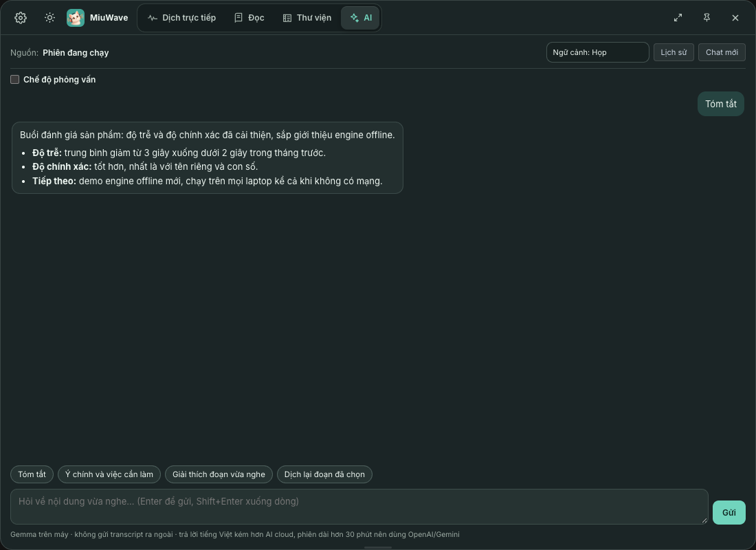756x550 pixels.
Task: Select the AI tab
Action: point(361,18)
